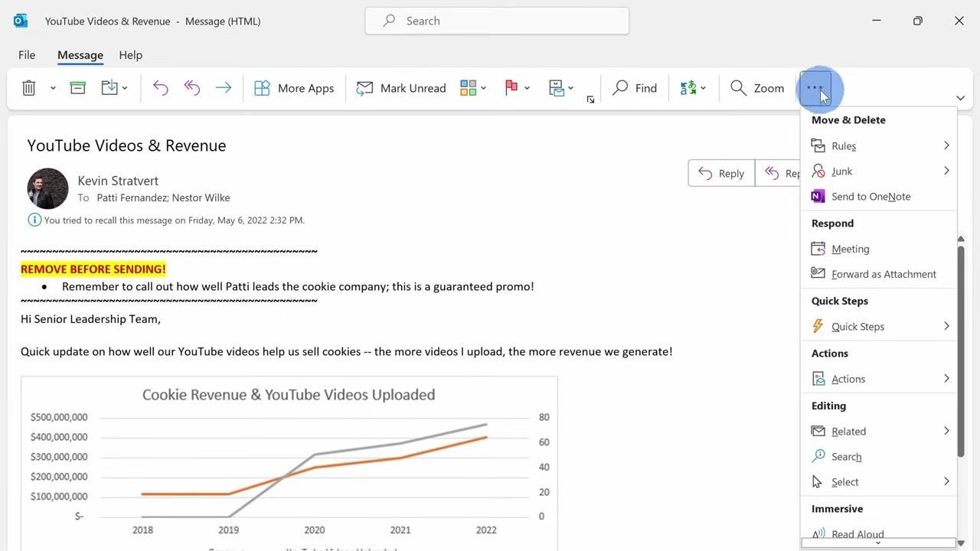This screenshot has width=980, height=551.
Task: Restore down the message window
Action: point(917,21)
